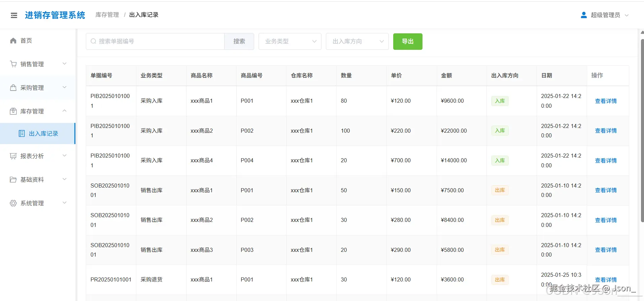The image size is (644, 301).
Task: View details for xxx商品4 row
Action: pos(606,161)
